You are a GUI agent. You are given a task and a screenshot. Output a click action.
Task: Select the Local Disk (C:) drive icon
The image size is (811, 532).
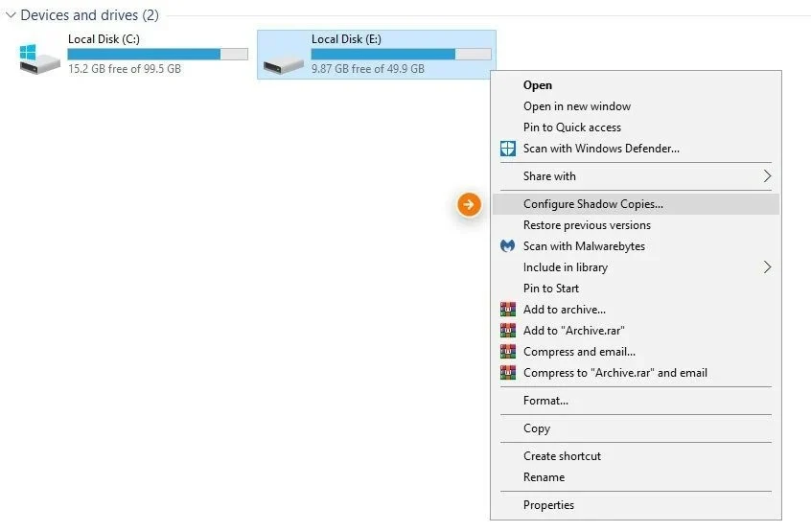[39, 58]
